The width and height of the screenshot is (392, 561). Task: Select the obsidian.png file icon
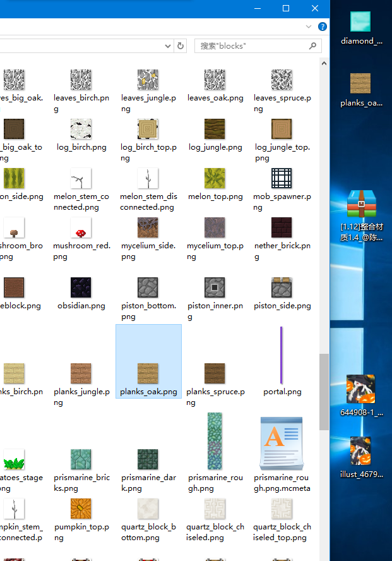coord(81,287)
